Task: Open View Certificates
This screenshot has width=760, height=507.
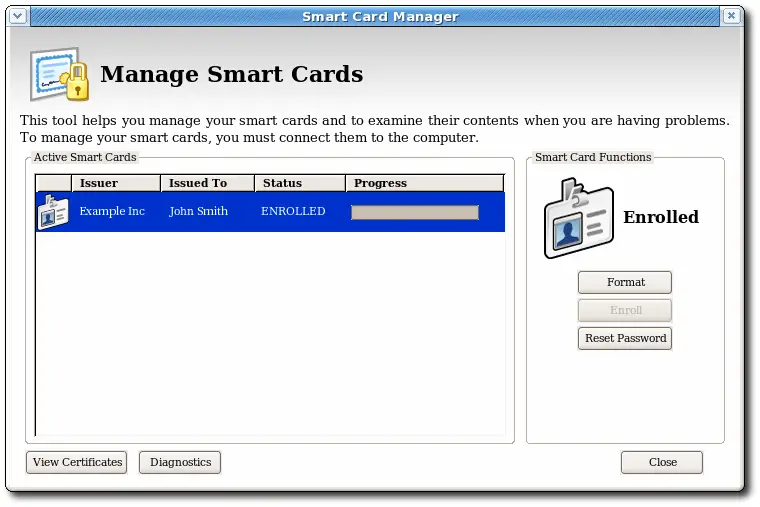Action: tap(77, 462)
